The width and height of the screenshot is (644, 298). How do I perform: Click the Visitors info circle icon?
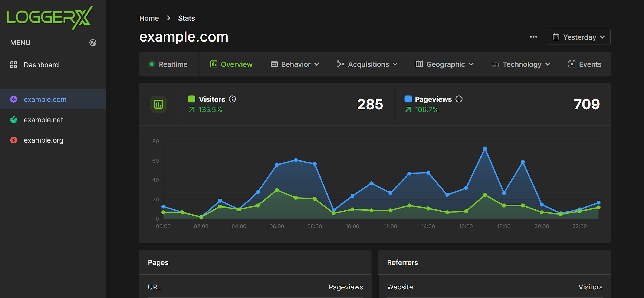[232, 99]
